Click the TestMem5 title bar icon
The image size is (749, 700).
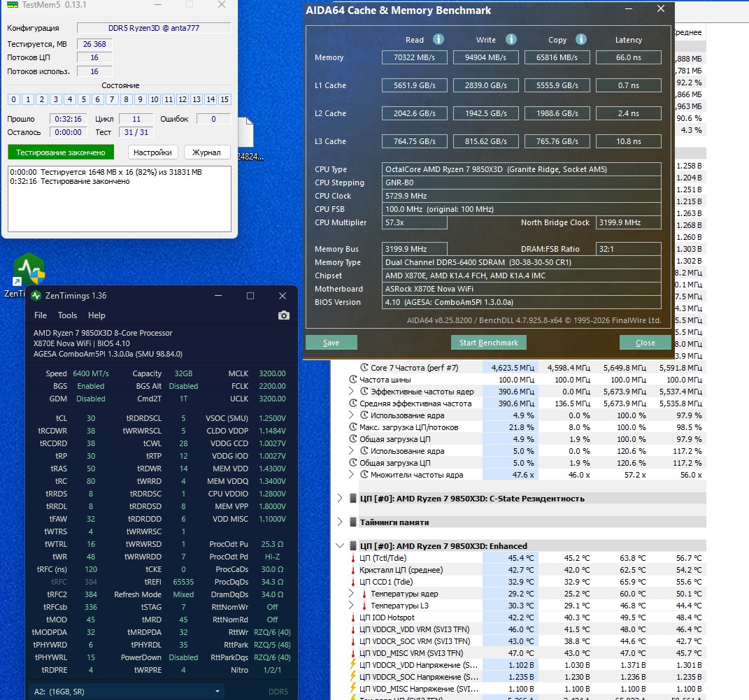point(13,5)
